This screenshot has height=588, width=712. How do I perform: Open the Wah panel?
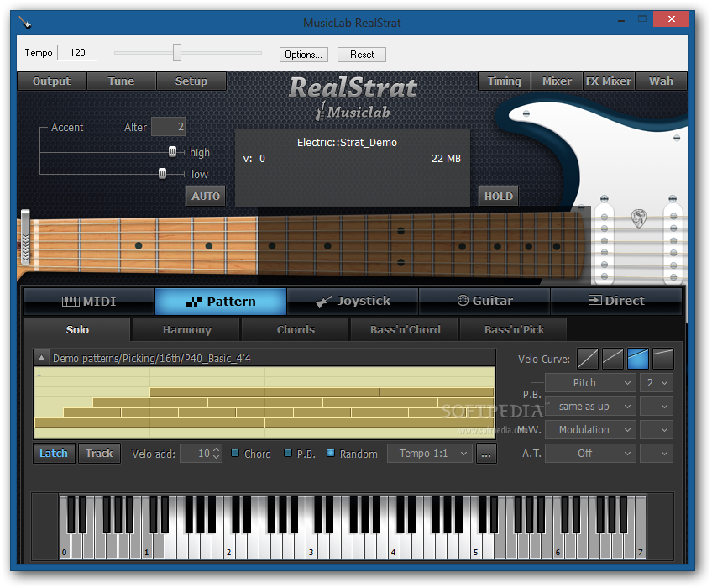661,81
